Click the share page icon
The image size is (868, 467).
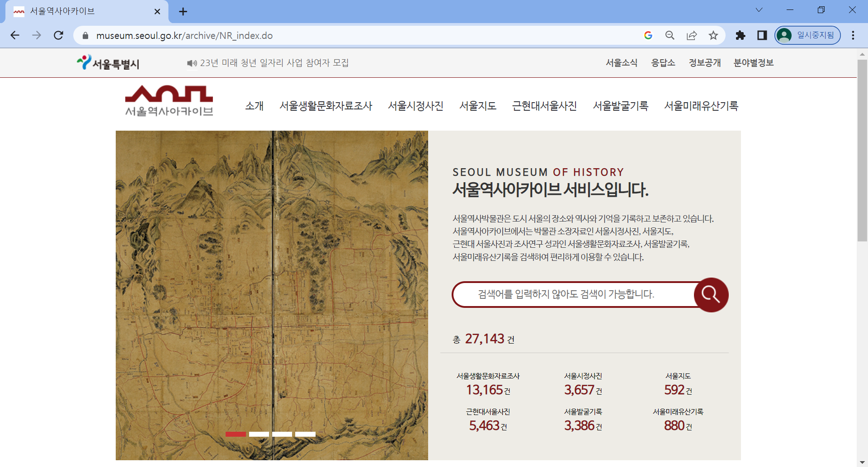click(692, 35)
